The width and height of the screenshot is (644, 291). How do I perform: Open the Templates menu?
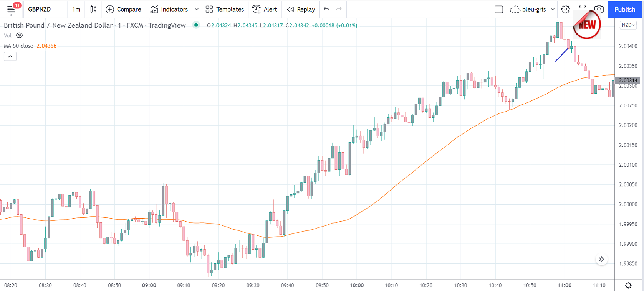[225, 9]
